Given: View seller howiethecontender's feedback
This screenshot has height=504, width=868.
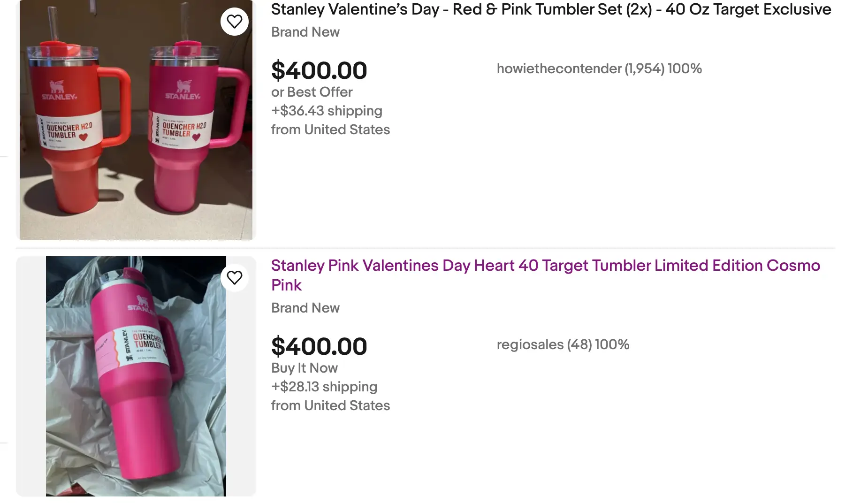Looking at the screenshot, I should pyautogui.click(x=599, y=69).
